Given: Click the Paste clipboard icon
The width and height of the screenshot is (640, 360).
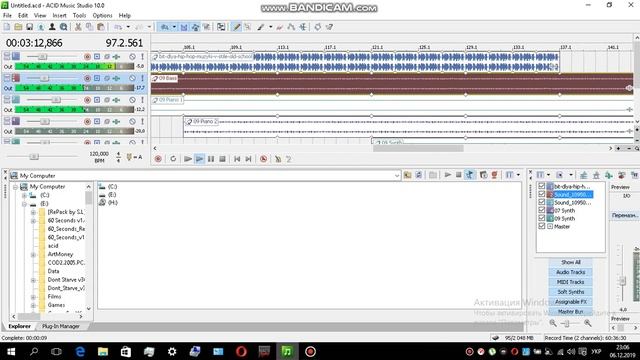Looking at the screenshot, I should [x=100, y=27].
